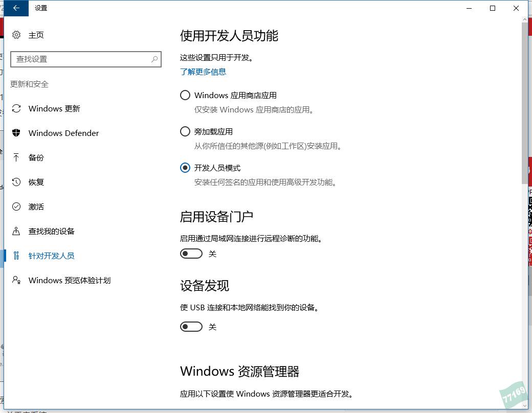This screenshot has width=532, height=413.
Task: Click the 更新和安全 section label
Action: [30, 84]
